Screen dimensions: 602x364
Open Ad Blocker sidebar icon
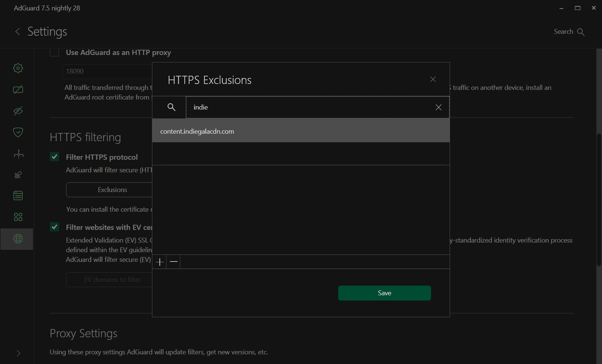[x=18, y=90]
